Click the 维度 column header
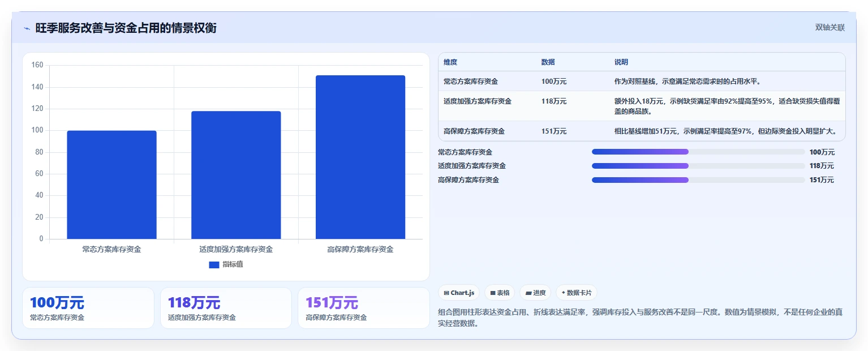Image resolution: width=868 pixels, height=351 pixels. (450, 62)
